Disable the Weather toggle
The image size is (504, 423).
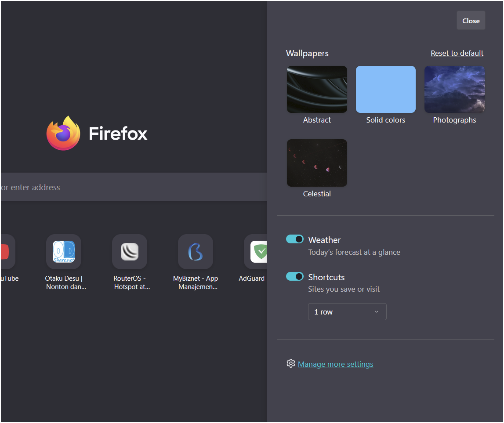pos(295,239)
